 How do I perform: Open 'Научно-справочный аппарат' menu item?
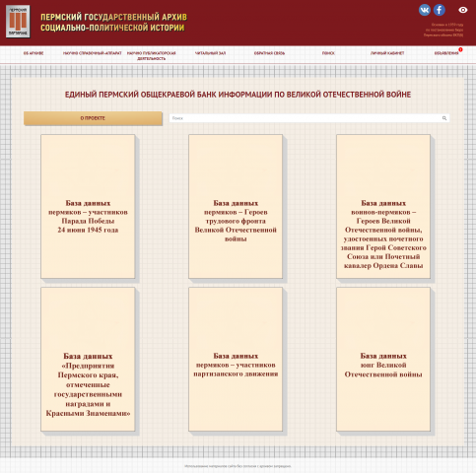(93, 53)
